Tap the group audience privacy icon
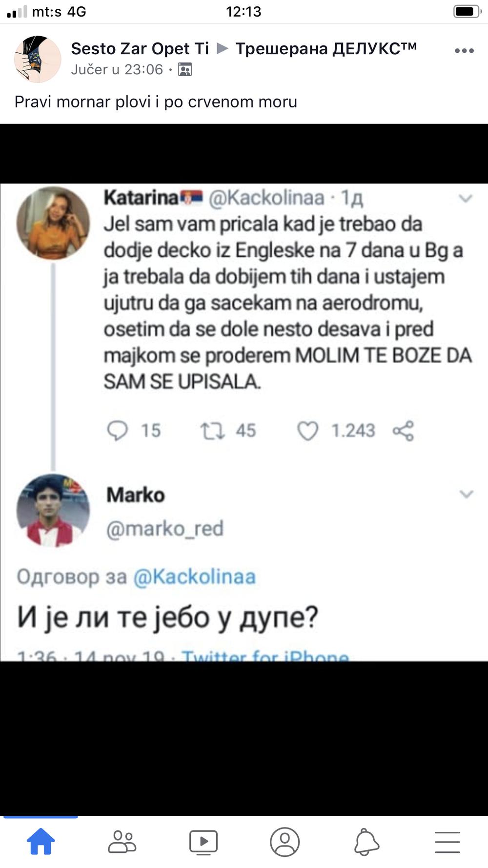Image resolution: width=488 pixels, height=868 pixels. tap(185, 70)
